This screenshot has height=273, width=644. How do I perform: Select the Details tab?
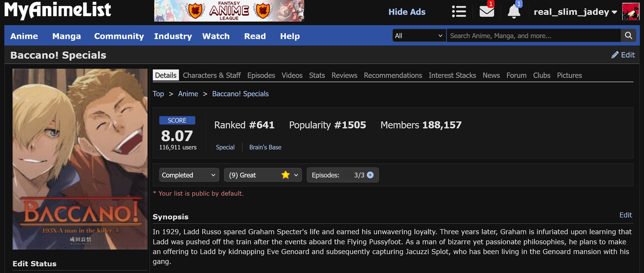[166, 75]
